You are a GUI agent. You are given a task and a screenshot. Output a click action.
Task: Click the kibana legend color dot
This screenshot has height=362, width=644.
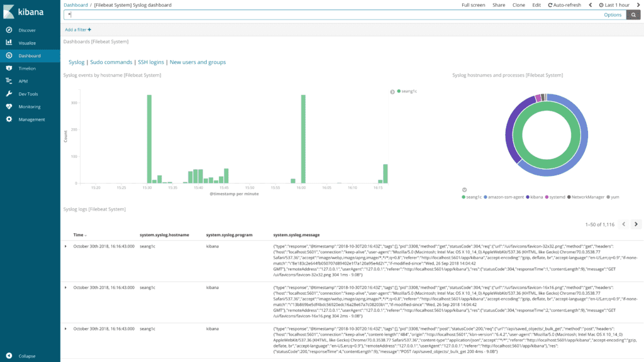click(x=528, y=197)
